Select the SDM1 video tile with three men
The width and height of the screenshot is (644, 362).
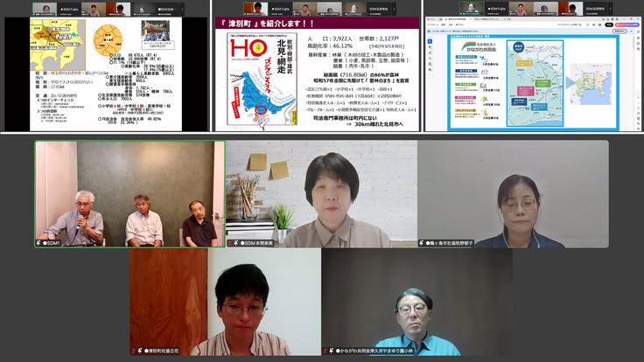tap(129, 194)
